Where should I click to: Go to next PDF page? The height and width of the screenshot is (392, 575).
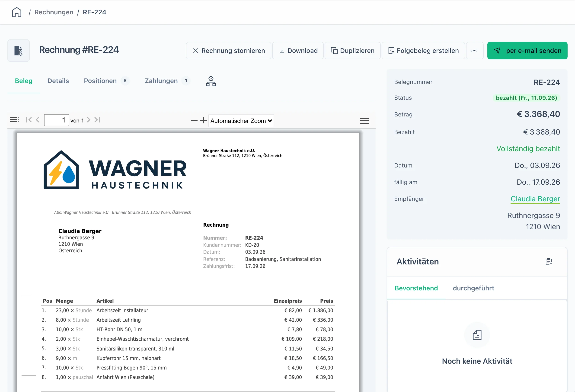click(89, 120)
